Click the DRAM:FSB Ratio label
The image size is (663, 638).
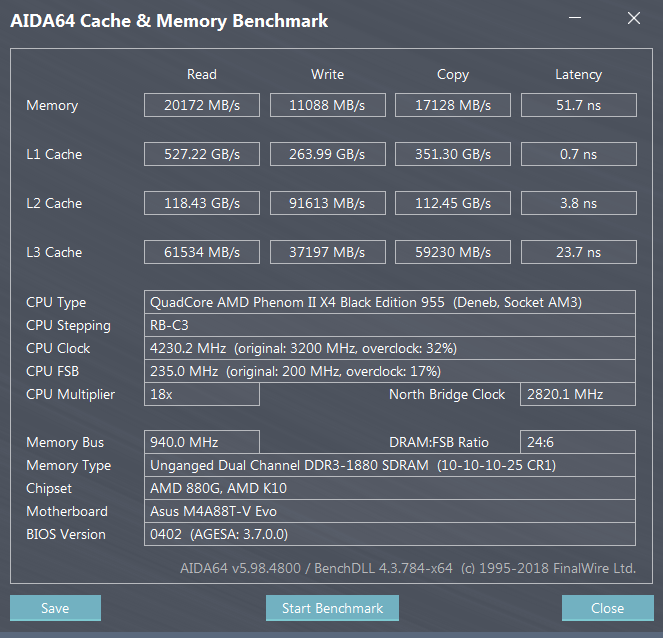click(x=439, y=442)
